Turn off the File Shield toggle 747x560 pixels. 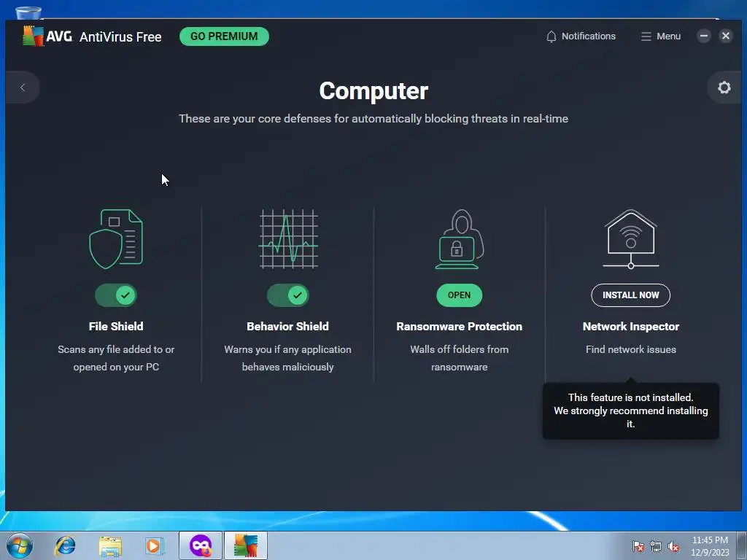tap(116, 295)
